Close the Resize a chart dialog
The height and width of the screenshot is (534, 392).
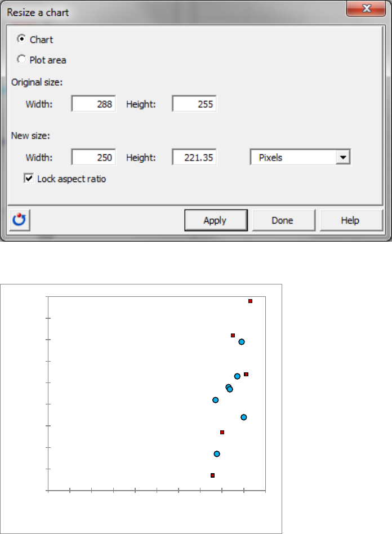[366, 8]
